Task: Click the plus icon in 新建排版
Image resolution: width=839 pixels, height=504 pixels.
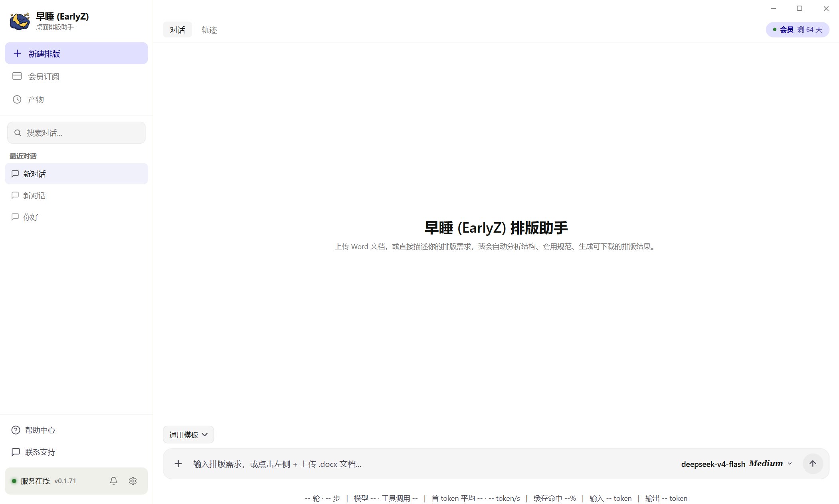Action: pos(18,53)
